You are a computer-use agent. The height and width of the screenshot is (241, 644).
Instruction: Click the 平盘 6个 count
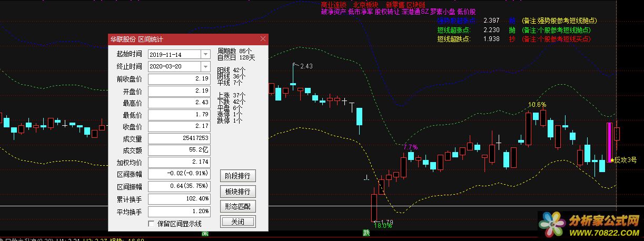point(230,108)
